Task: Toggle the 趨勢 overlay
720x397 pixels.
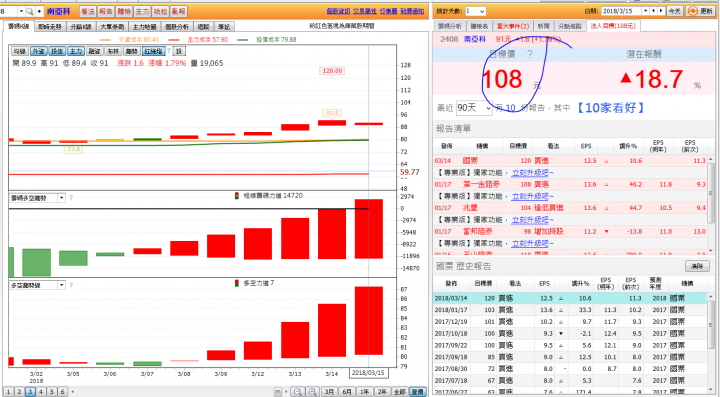Action: [x=131, y=51]
